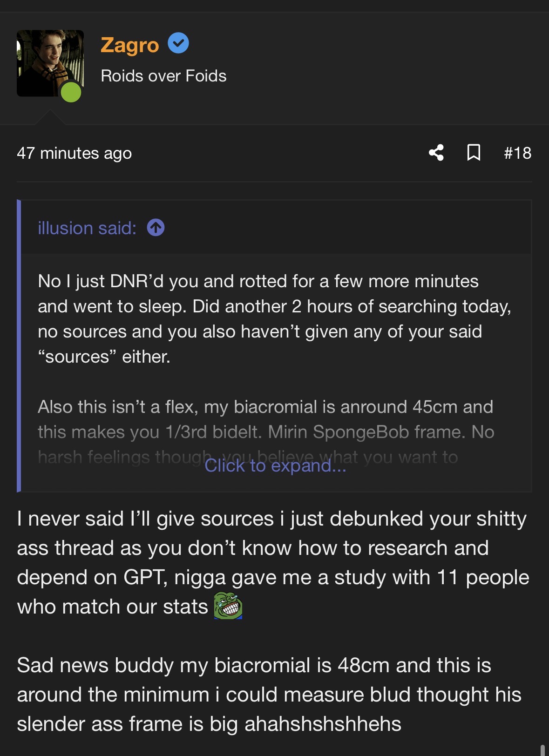Click the "illusion said:" quote attribution
Screen dimensions: 549x756
pos(87,228)
